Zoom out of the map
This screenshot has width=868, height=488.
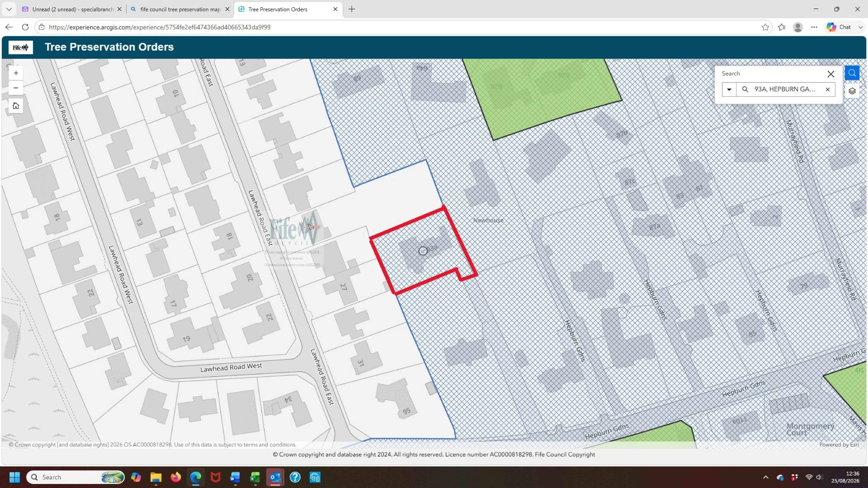(15, 88)
